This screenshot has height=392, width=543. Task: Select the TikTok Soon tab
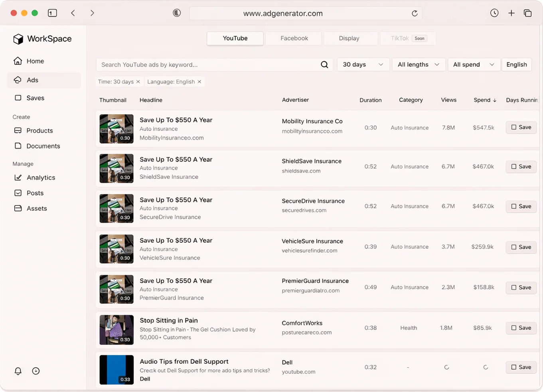click(x=408, y=38)
